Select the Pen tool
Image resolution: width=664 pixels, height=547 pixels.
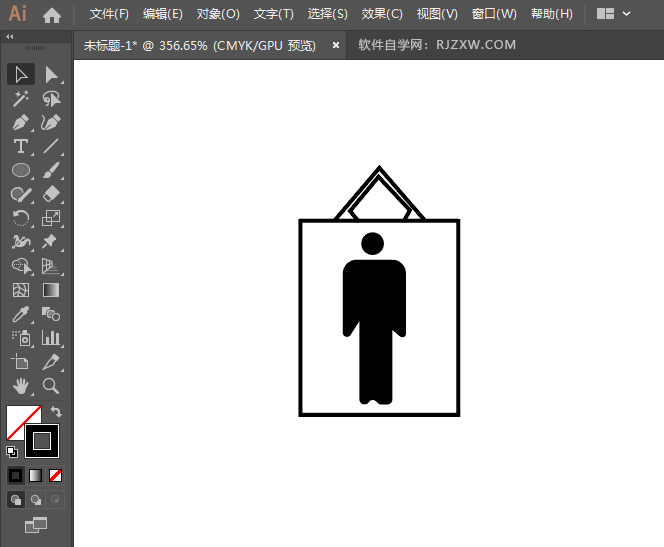(x=21, y=123)
